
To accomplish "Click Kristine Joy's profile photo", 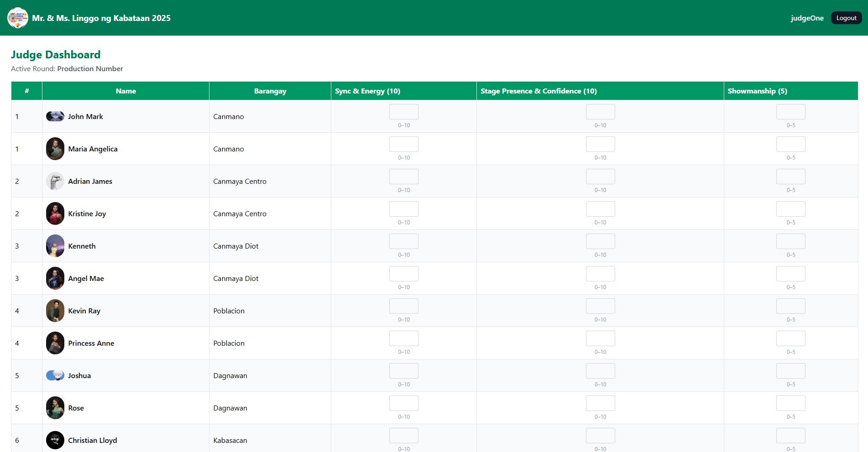I will (55, 213).
